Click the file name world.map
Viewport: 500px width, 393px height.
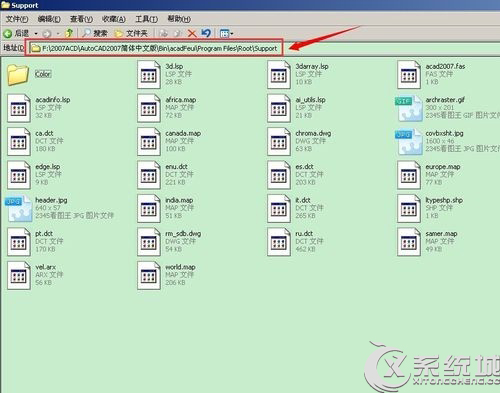tap(180, 267)
